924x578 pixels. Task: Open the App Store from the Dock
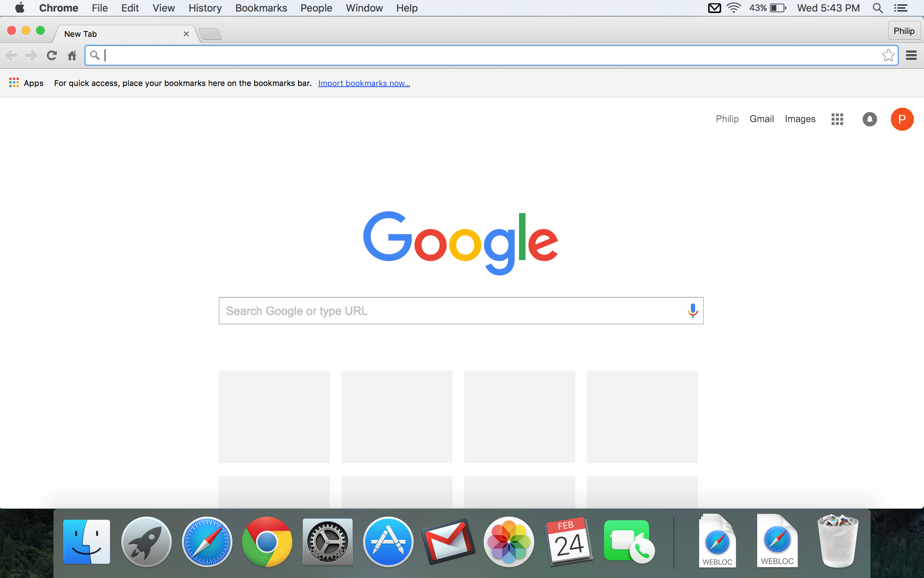(x=388, y=542)
